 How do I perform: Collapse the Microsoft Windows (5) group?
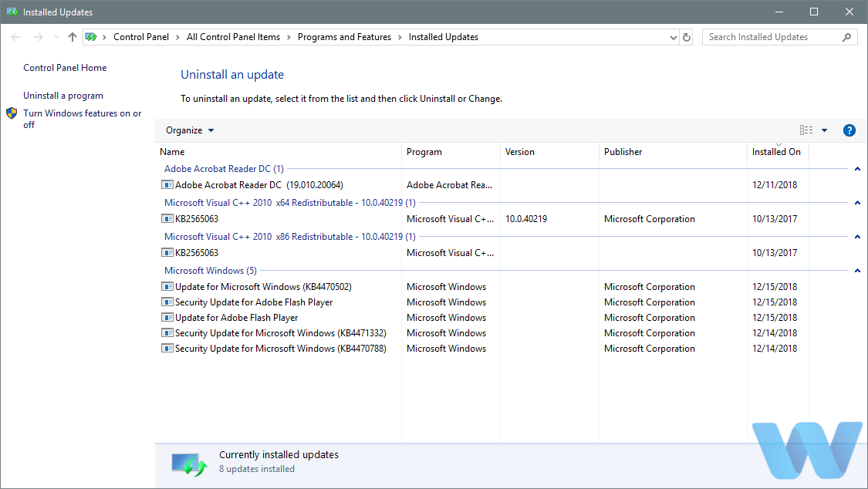pos(857,271)
